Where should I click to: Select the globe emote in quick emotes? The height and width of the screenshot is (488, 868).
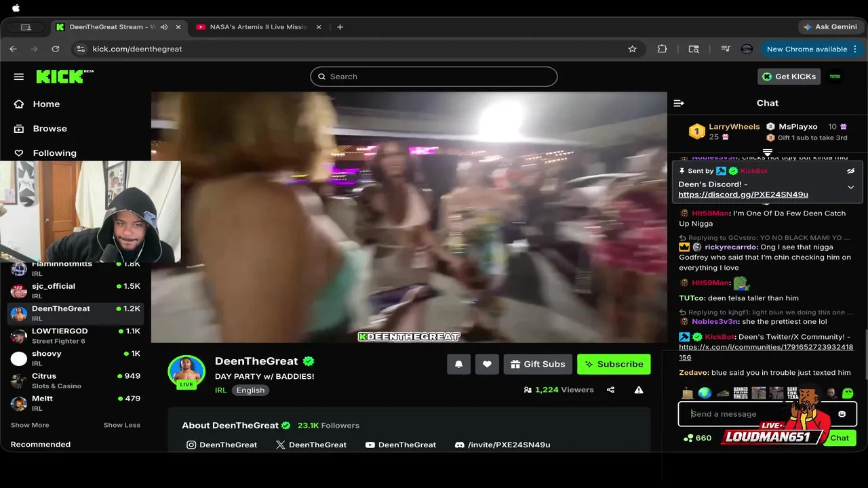point(705,393)
